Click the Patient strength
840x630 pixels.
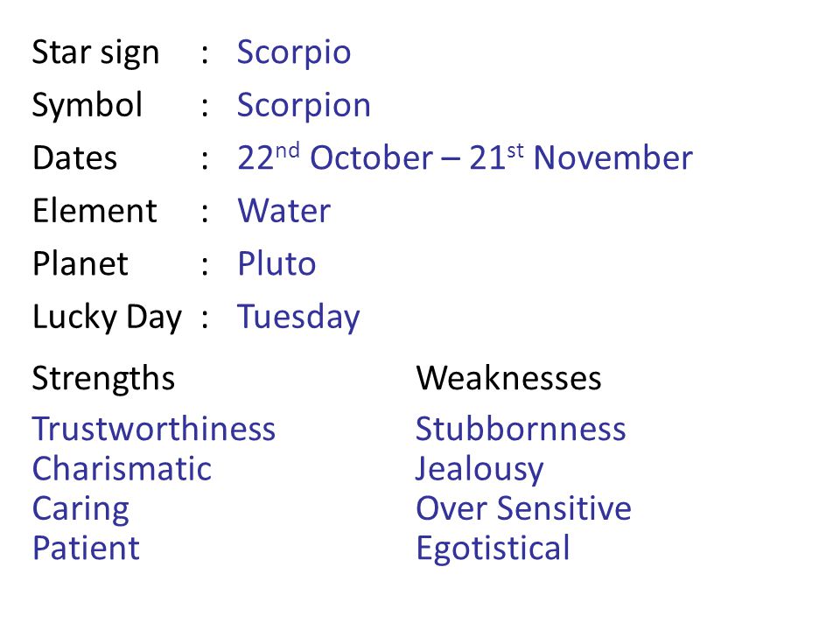(86, 548)
